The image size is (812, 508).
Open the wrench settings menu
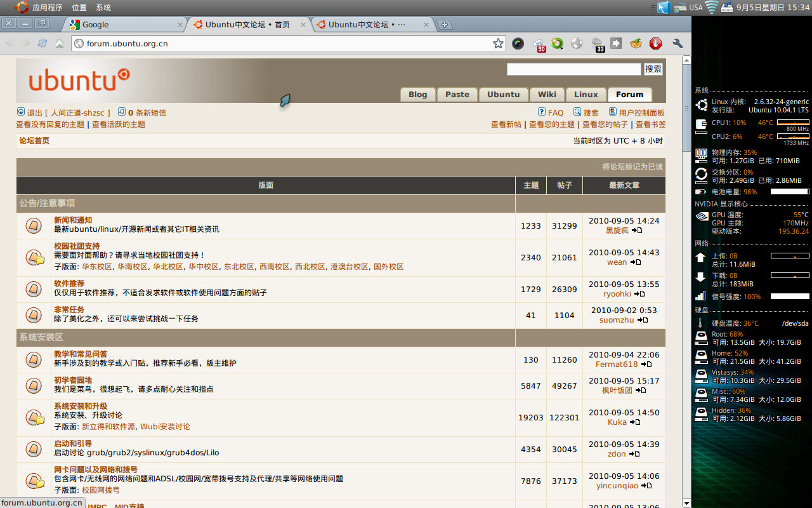[677, 43]
